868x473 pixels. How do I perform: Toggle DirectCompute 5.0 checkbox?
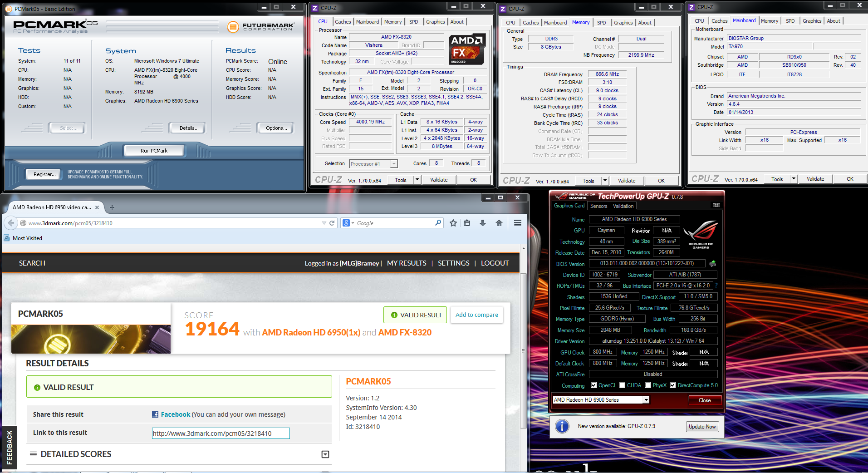(x=673, y=385)
